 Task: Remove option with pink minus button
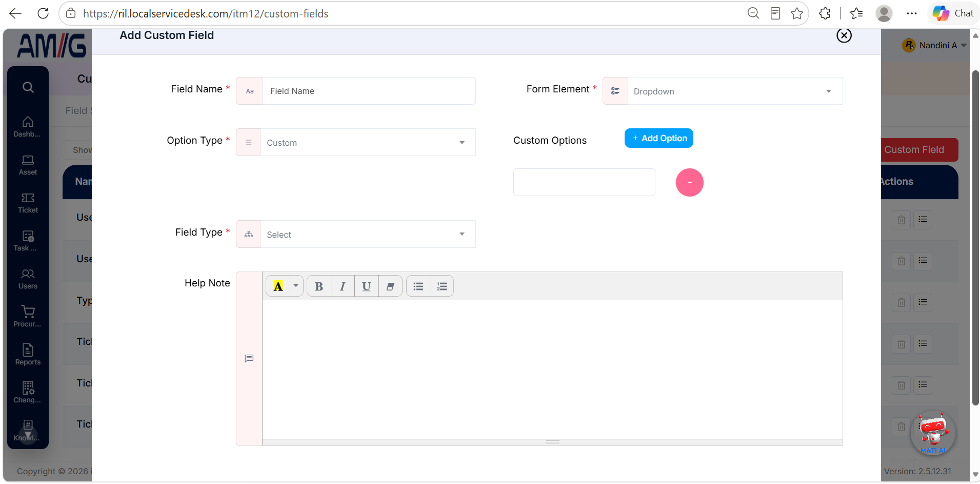point(690,182)
